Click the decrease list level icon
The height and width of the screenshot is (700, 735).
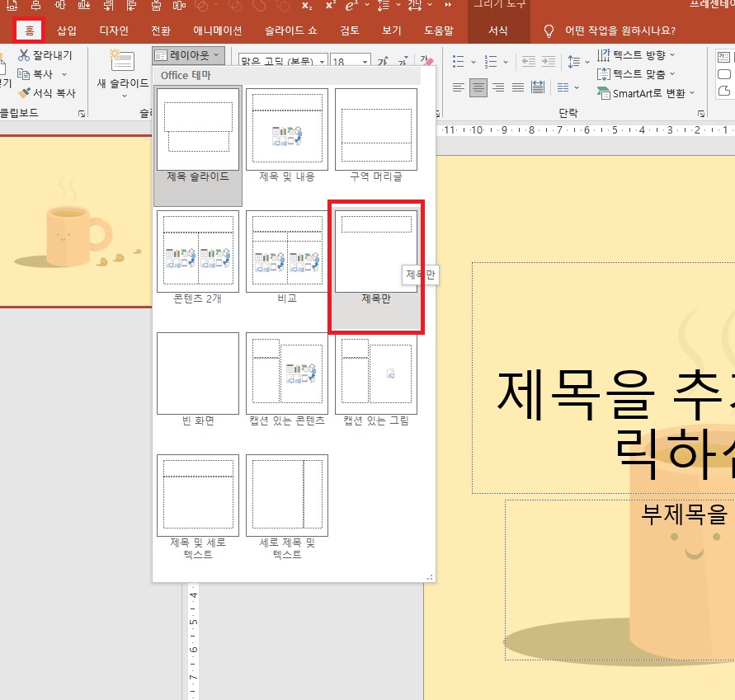528,61
